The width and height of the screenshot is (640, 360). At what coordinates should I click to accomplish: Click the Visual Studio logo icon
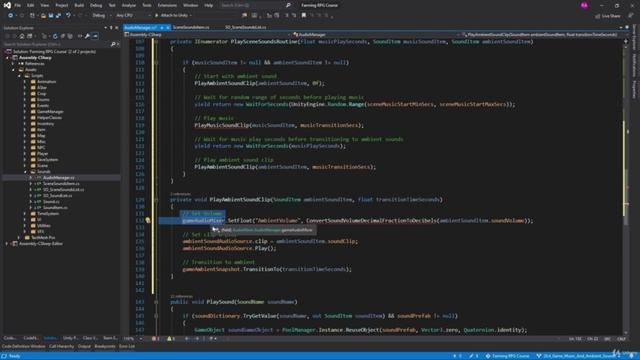point(7,5)
